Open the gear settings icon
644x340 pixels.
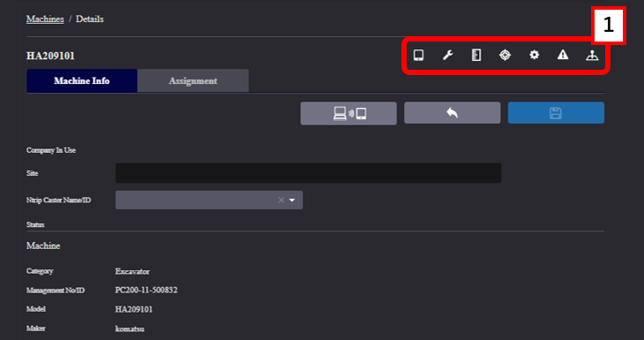(534, 55)
